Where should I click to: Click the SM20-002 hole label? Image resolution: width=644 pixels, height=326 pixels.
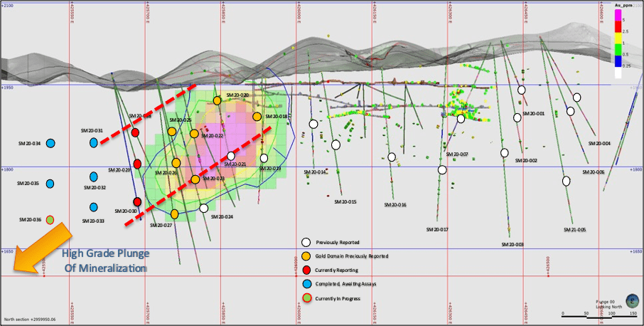click(x=526, y=161)
